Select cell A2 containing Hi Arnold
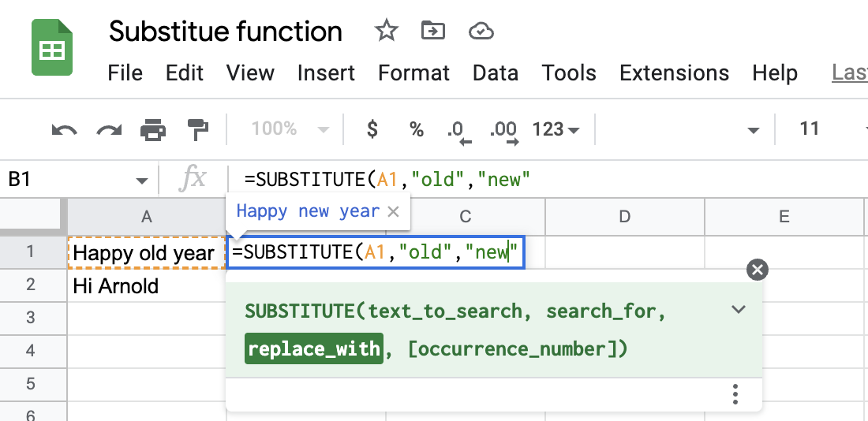 [x=146, y=285]
